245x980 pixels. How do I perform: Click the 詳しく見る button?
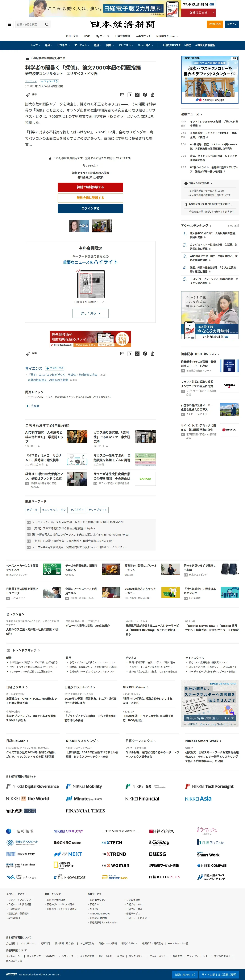pyautogui.click(x=90, y=313)
